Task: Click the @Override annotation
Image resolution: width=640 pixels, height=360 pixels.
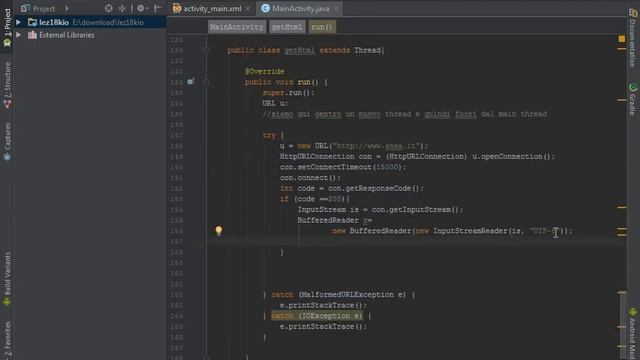Action: tap(264, 71)
